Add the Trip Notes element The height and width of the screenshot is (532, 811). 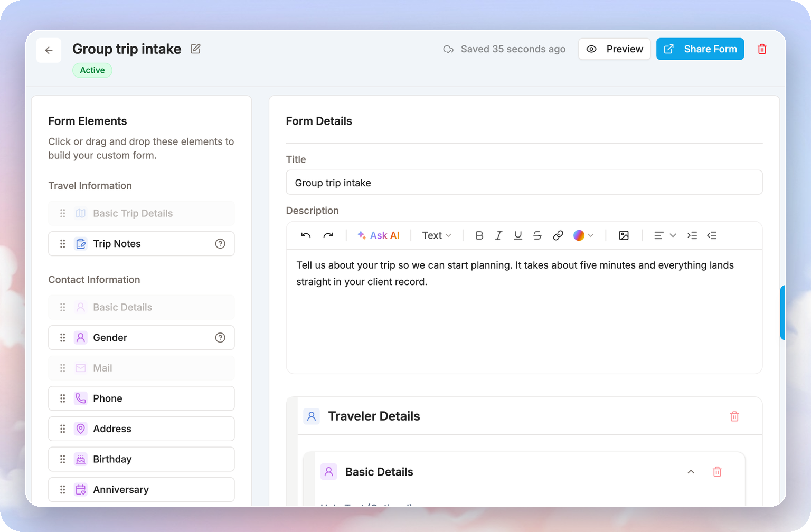pyautogui.click(x=142, y=244)
